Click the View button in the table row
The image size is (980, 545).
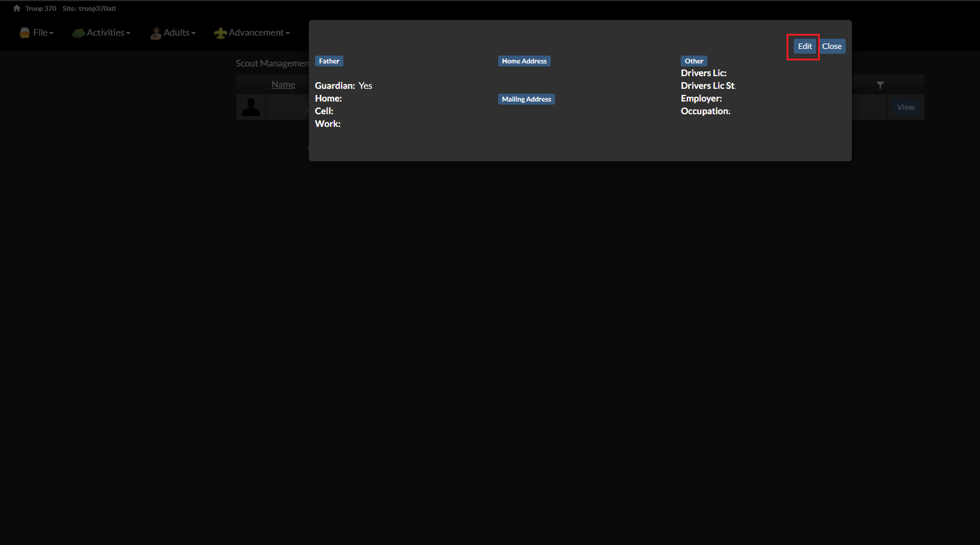[x=905, y=106]
